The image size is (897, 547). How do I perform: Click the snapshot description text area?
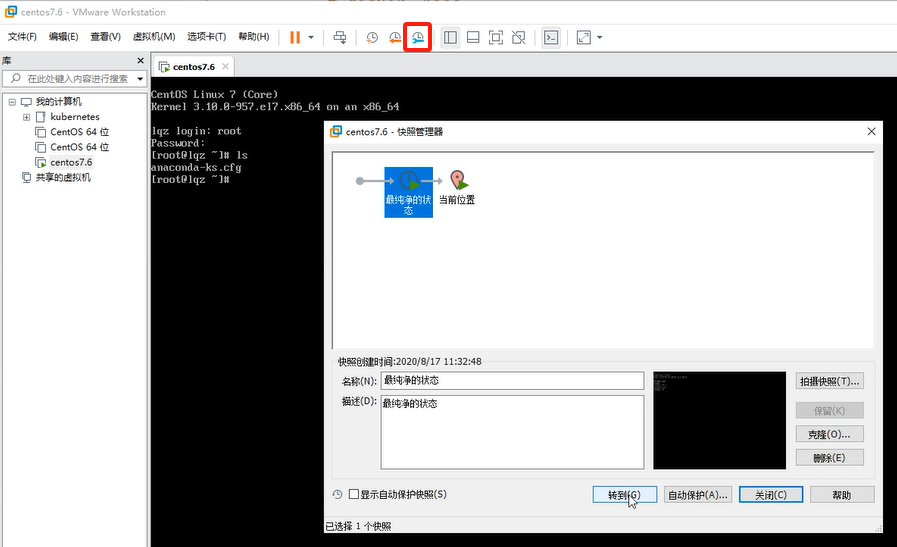click(512, 432)
